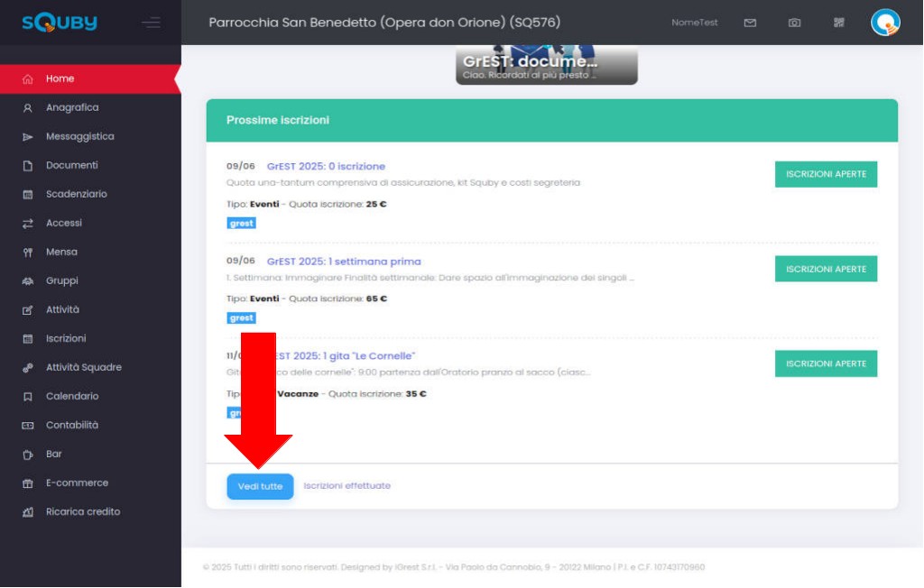
Task: Open GrEST 2025 gita Le Cornelle link
Action: 346,356
